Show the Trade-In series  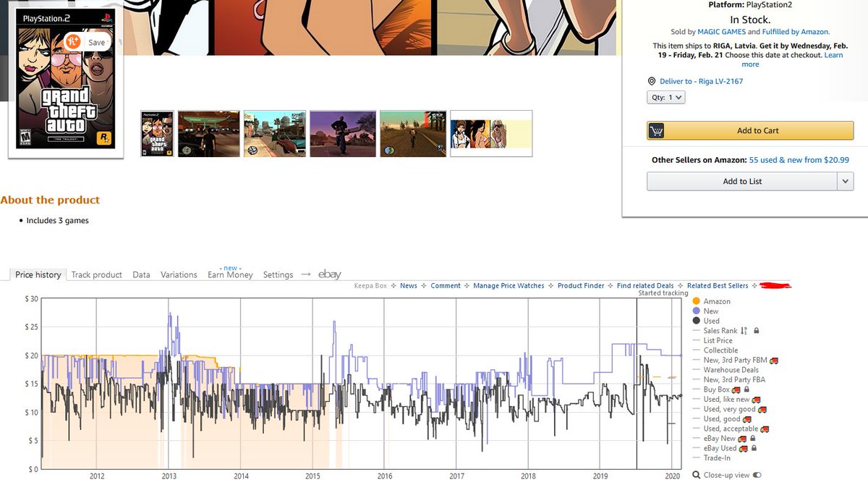pos(712,458)
